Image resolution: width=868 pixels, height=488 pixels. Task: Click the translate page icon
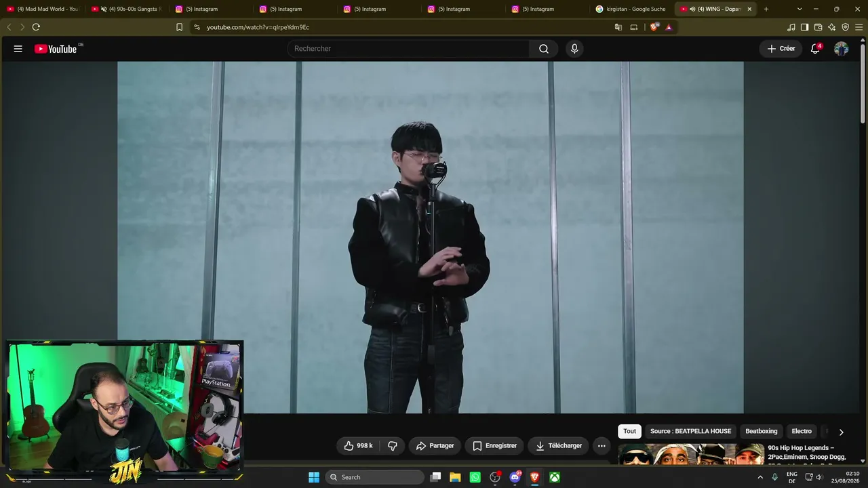(618, 27)
